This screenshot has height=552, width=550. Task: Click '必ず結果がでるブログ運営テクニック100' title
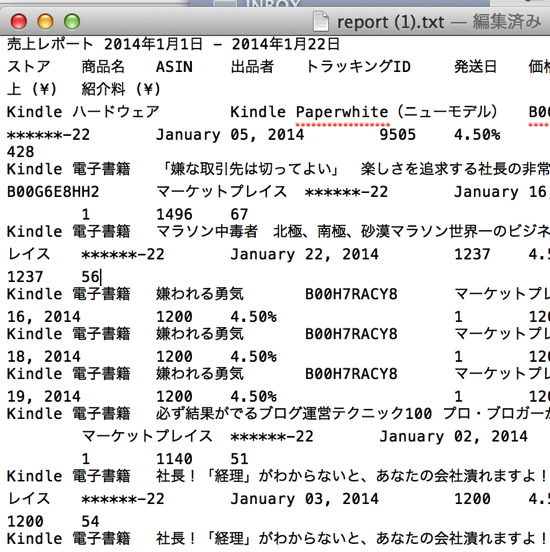[x=294, y=414]
